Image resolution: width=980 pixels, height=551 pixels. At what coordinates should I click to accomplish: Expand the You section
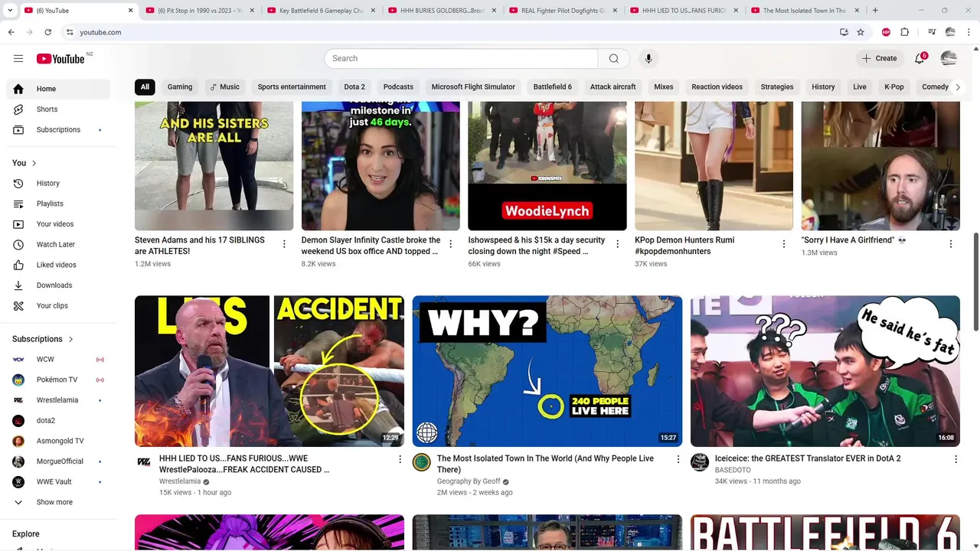(x=24, y=163)
